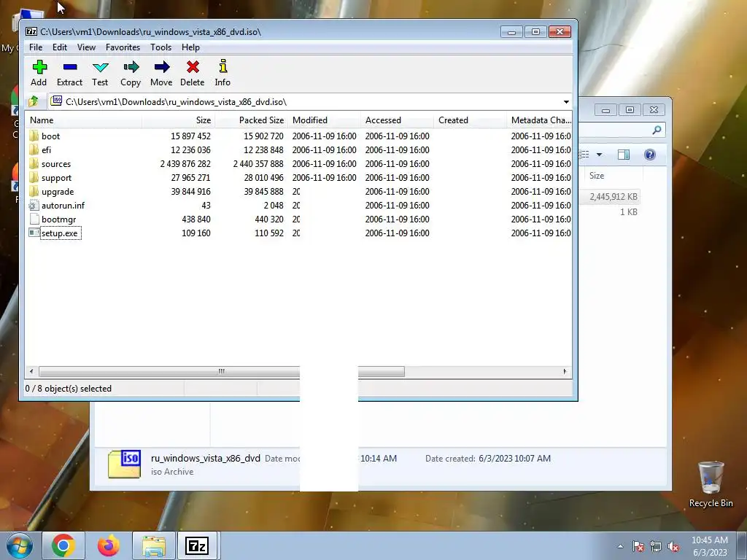
Task: Toggle Explorer preview pane icon
Action: [624, 155]
